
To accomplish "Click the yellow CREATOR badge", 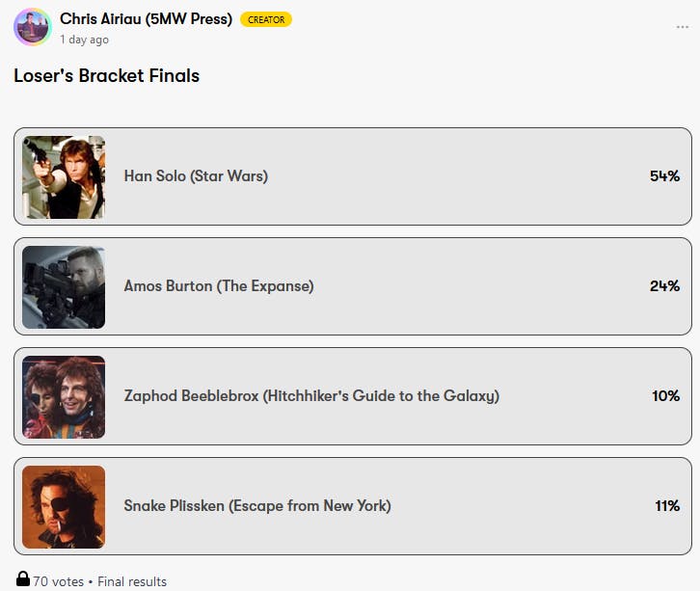I will (266, 19).
